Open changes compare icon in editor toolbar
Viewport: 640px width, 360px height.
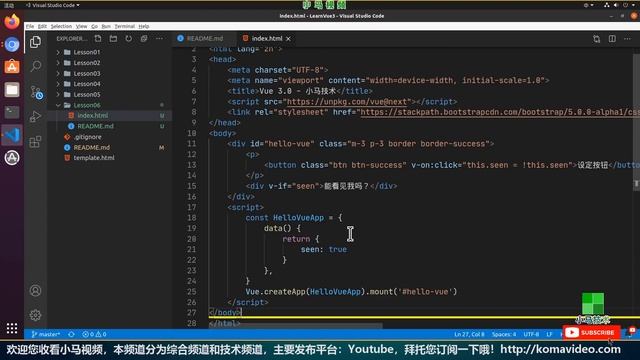[x=597, y=39]
